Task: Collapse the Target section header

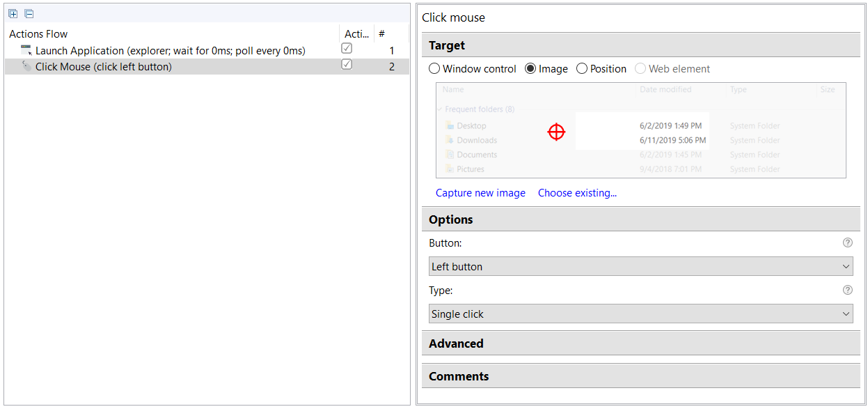Action: coord(640,45)
